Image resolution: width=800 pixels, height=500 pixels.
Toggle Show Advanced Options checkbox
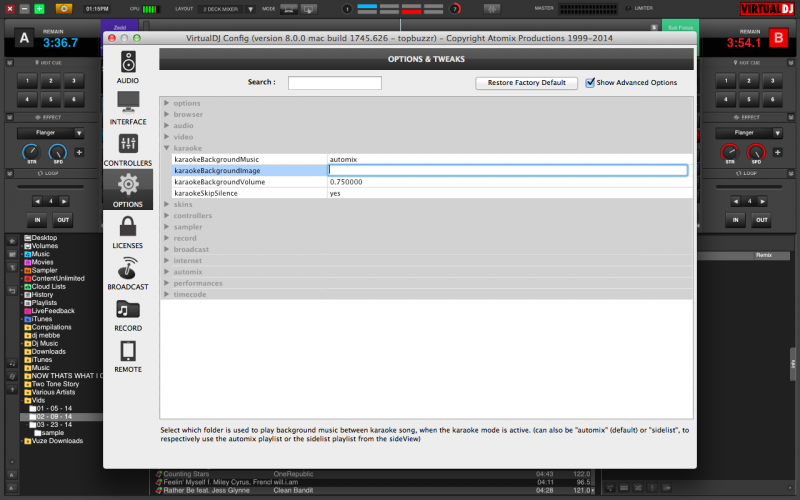pos(590,83)
